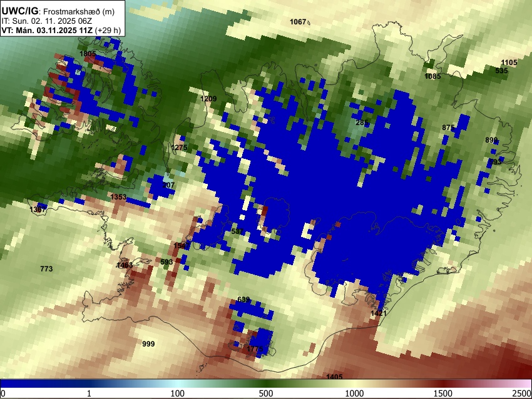Click the 639 map label
532x399 pixels.
pyautogui.click(x=243, y=300)
